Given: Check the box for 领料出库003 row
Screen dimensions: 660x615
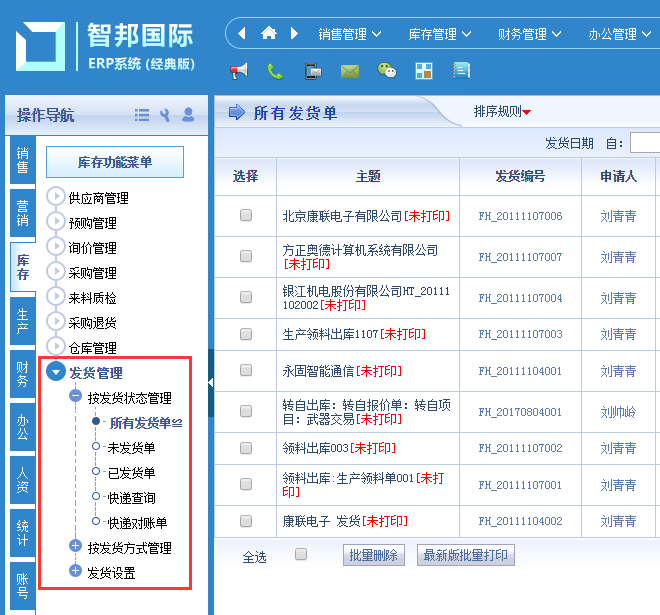Looking at the screenshot, I should pos(246,448).
